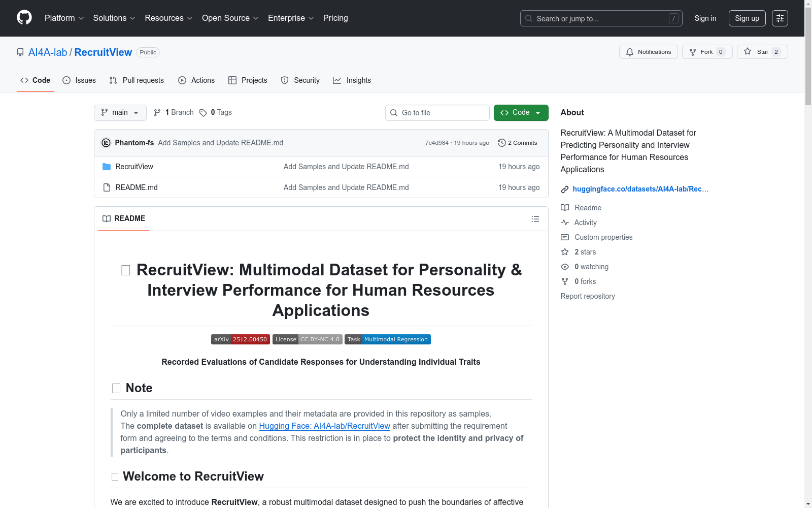Click the License CC BY-NC 4.0 badge
The height and width of the screenshot is (508, 812).
[x=308, y=339]
